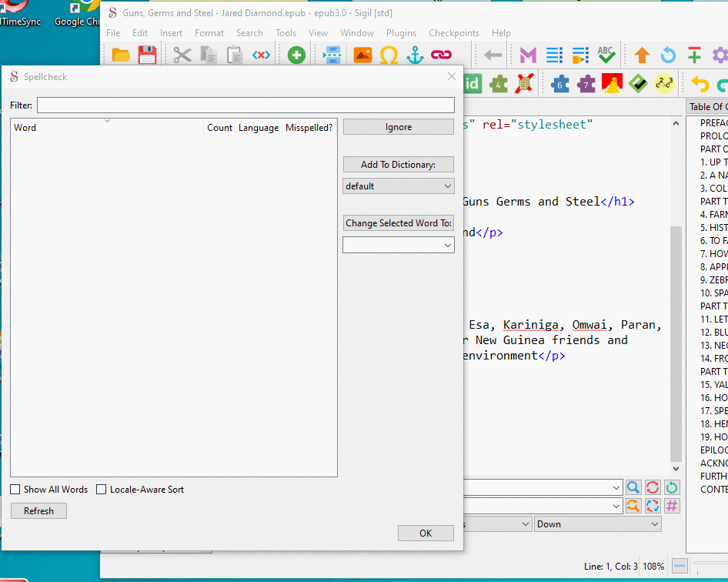Sort by the Misspelled? column header
Image resolution: width=728 pixels, height=582 pixels.
pos(309,128)
